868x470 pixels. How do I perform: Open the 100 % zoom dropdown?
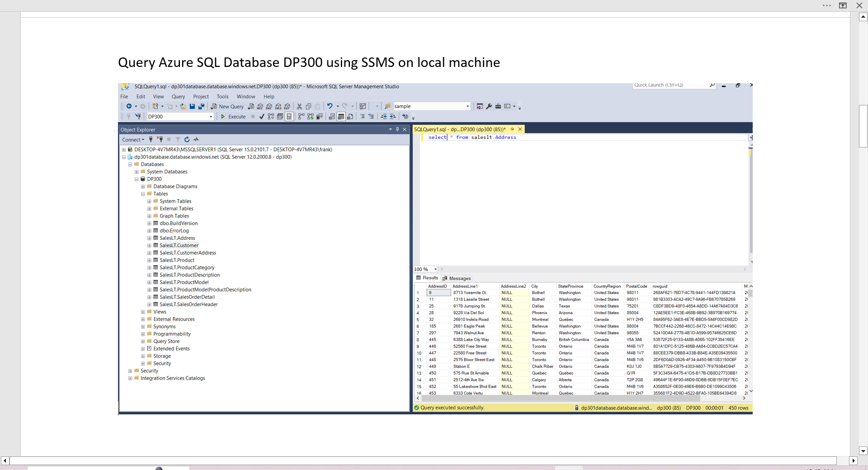435,269
